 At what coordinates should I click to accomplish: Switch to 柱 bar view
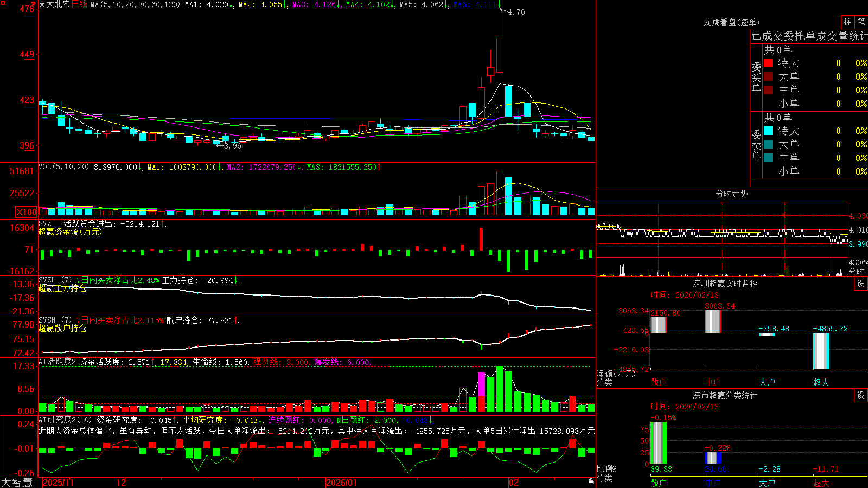(847, 22)
